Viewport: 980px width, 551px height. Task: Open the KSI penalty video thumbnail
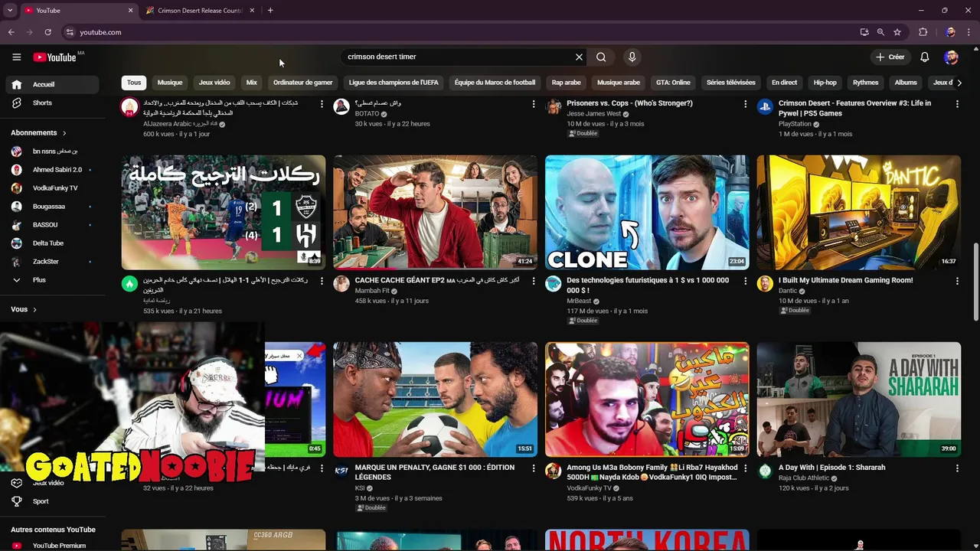(x=435, y=399)
